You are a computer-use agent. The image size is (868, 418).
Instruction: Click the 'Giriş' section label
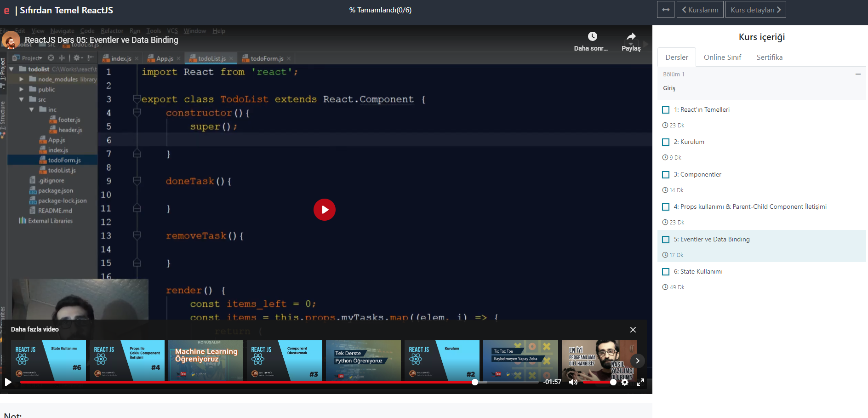(x=669, y=88)
